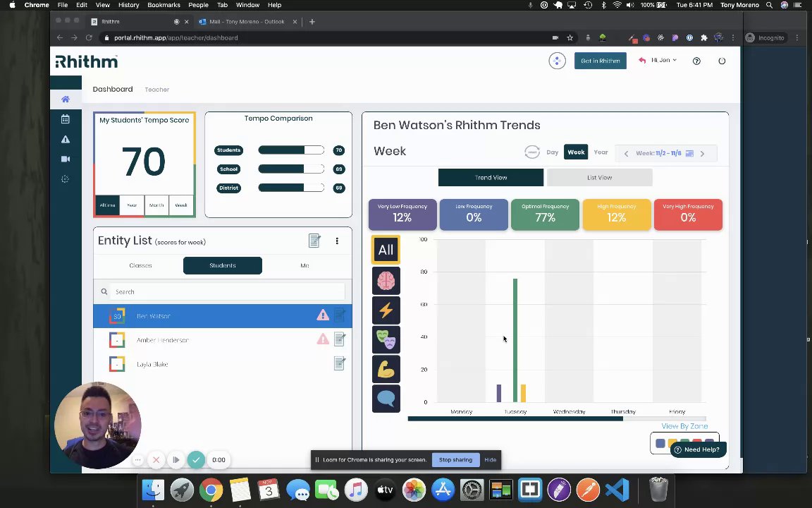This screenshot has height=508, width=812.
Task: Set trends range to Day
Action: coord(552,152)
